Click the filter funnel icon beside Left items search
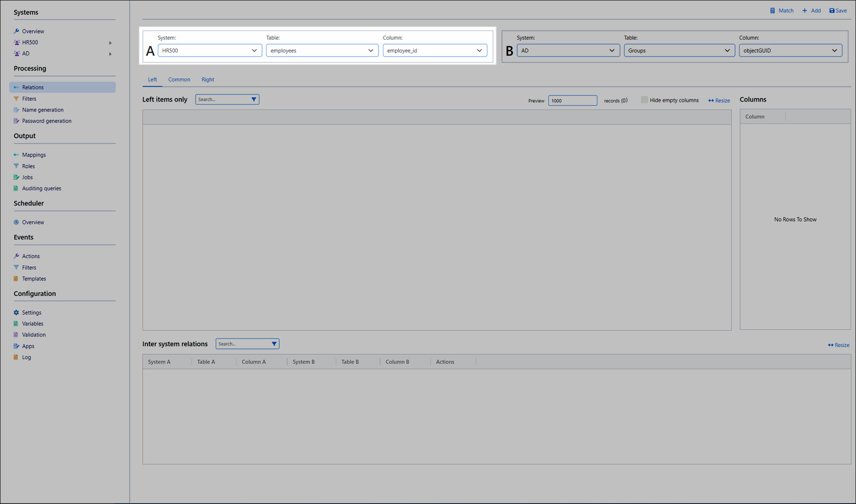Viewport: 856px width, 504px height. [254, 99]
